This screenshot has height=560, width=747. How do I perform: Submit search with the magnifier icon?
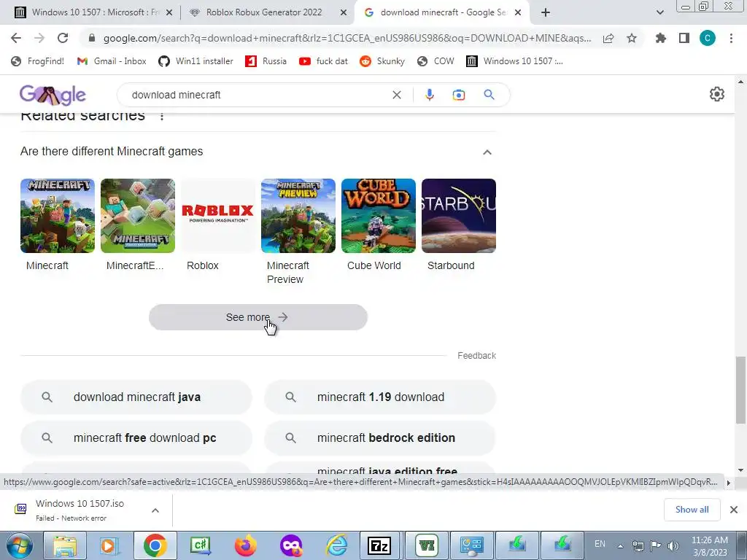coord(489,95)
